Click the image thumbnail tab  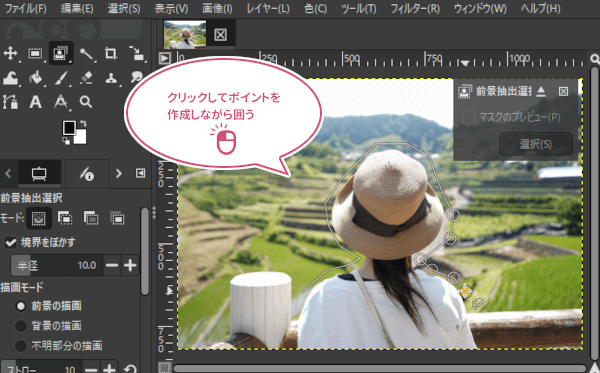click(185, 34)
